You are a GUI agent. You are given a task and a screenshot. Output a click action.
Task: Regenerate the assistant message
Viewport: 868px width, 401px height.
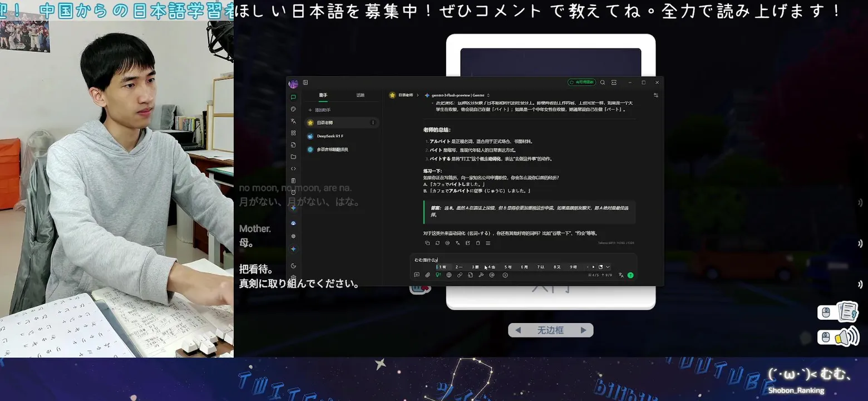click(437, 243)
